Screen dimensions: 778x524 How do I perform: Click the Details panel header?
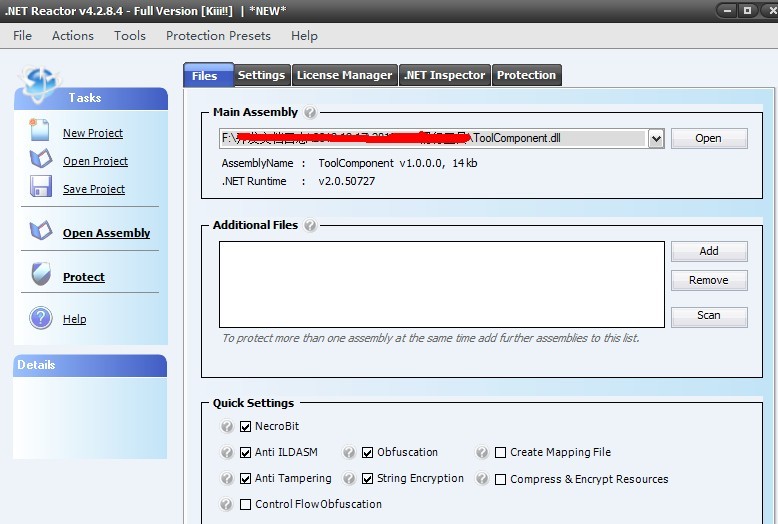[x=90, y=365]
